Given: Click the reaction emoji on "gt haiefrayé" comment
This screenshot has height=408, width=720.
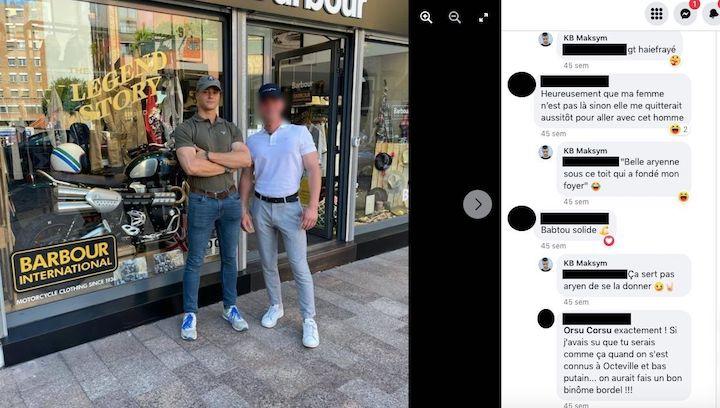Looking at the screenshot, I should pos(675,61).
